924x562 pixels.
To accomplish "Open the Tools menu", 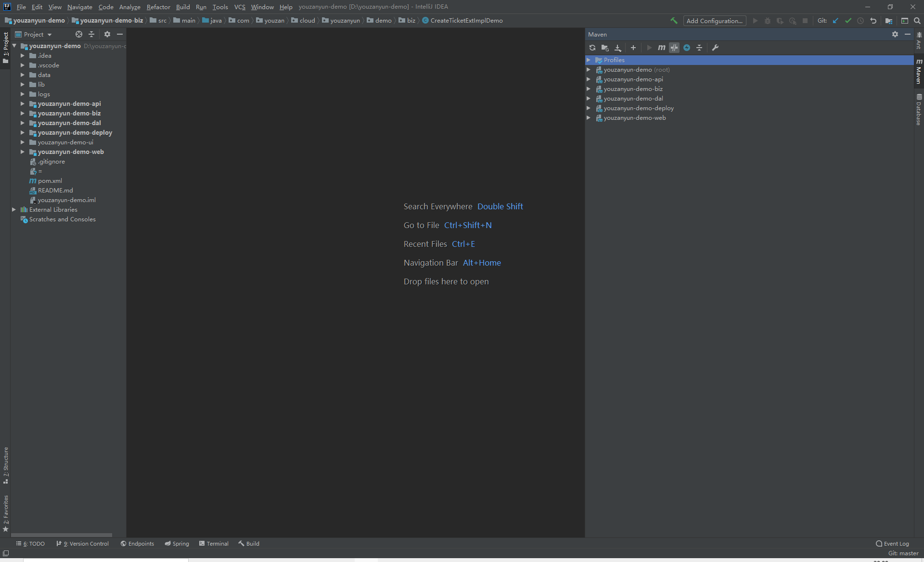I will click(x=220, y=7).
